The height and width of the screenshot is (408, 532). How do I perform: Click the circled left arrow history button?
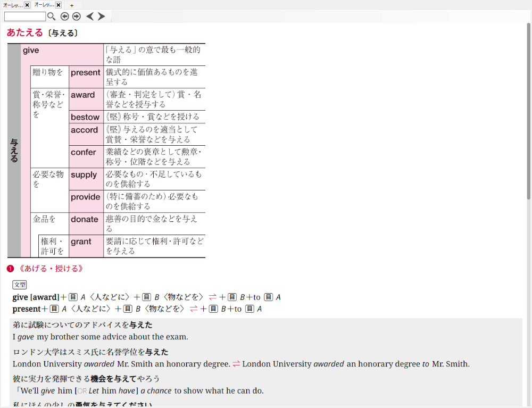65,16
